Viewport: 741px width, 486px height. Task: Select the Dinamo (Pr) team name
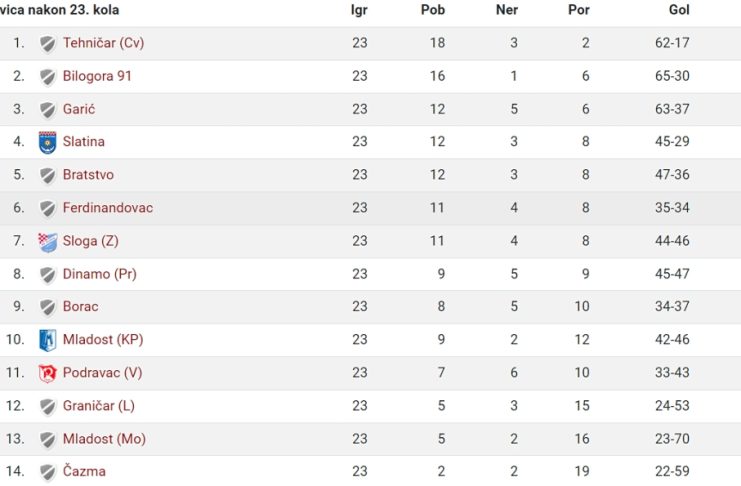[x=100, y=274]
